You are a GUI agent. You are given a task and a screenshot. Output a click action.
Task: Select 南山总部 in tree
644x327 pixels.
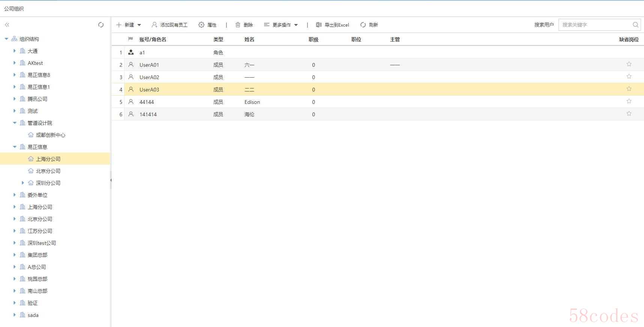38,291
